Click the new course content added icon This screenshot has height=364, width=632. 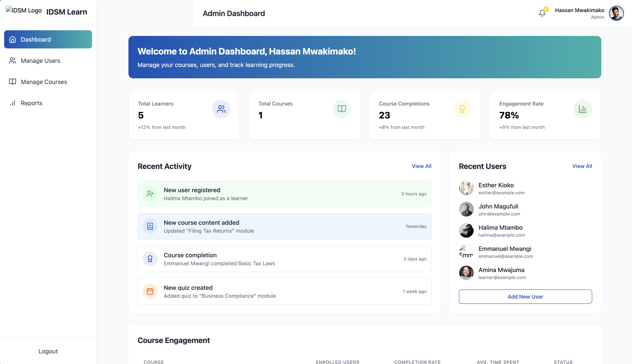pos(150,226)
